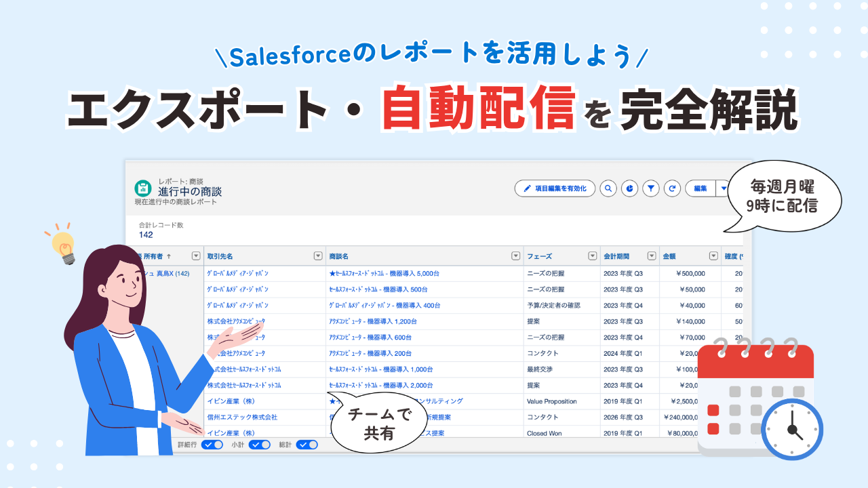Viewport: 868px width, 488px height.
Task: Toggle the chart icon in report toolbar
Action: [630, 188]
